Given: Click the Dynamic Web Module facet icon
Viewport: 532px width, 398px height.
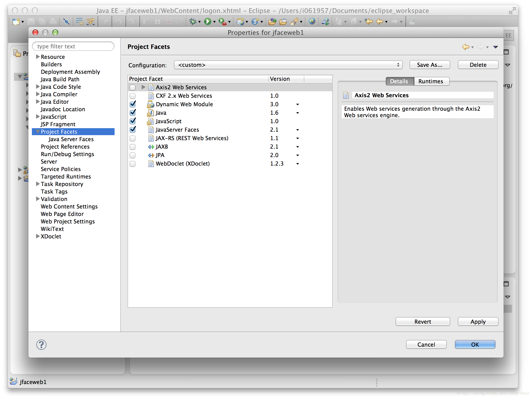Looking at the screenshot, I should click(x=150, y=104).
